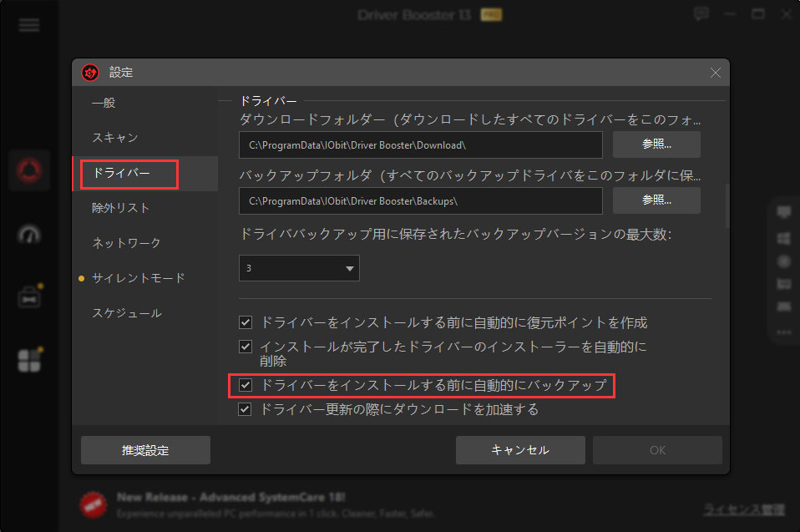
Task: Toggle accelerate download during driver update
Action: coord(246,409)
